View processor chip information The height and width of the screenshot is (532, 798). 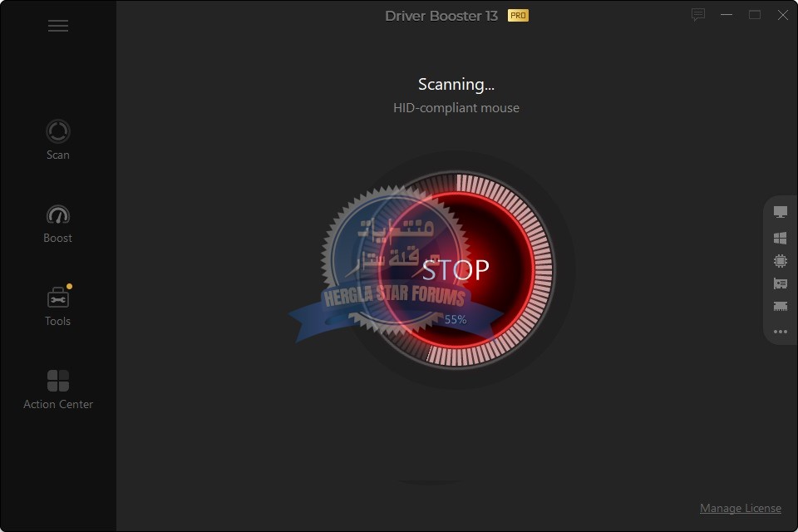(x=780, y=261)
